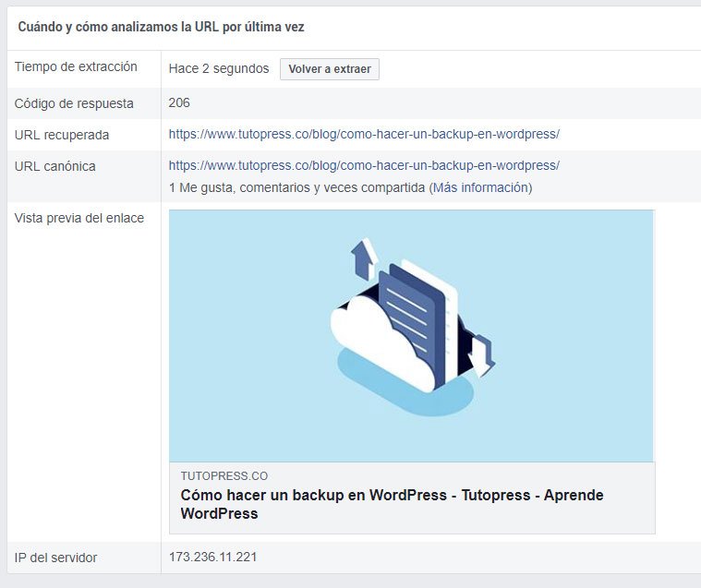Click the Vista previa del enlace label
The width and height of the screenshot is (701, 588).
click(79, 218)
